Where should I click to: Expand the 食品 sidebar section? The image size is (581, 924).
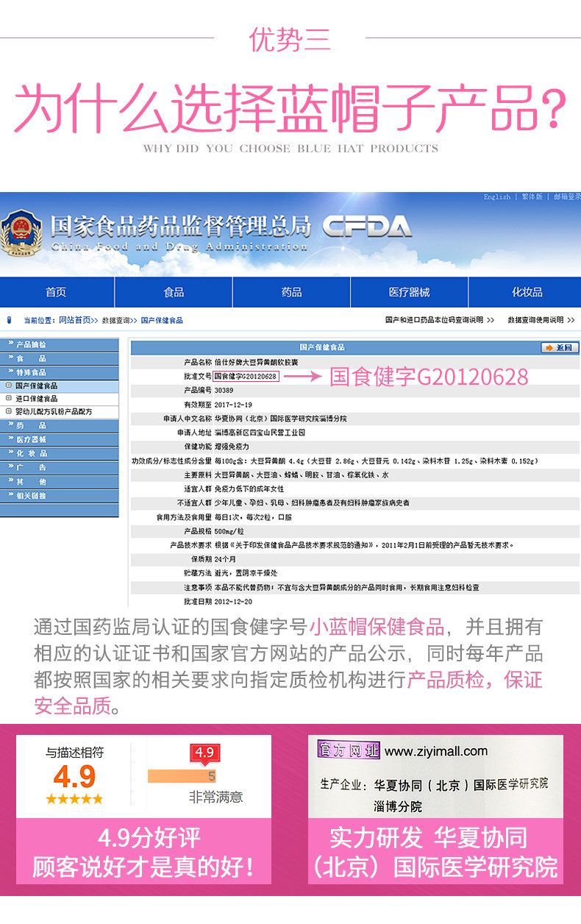[x=59, y=358]
